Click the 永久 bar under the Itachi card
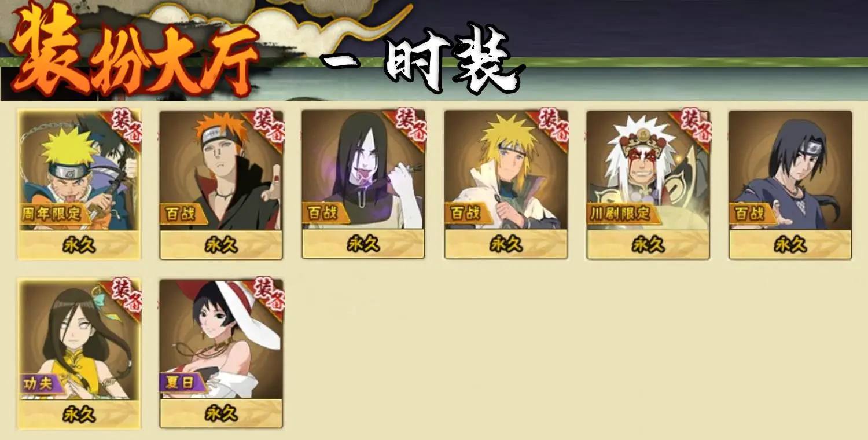 tap(790, 244)
